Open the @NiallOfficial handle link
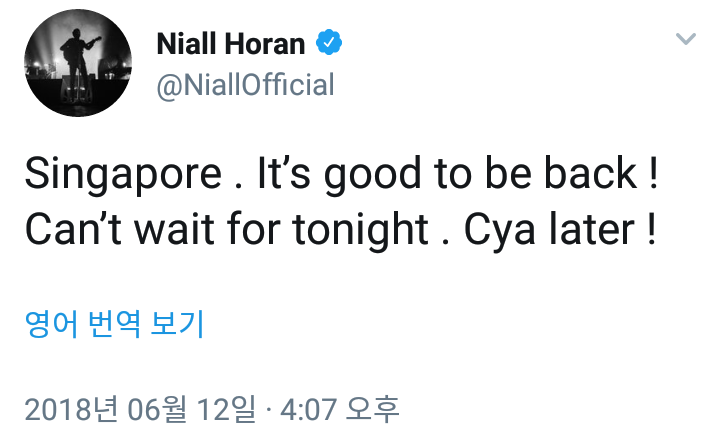The width and height of the screenshot is (720, 441). pyautogui.click(x=245, y=85)
